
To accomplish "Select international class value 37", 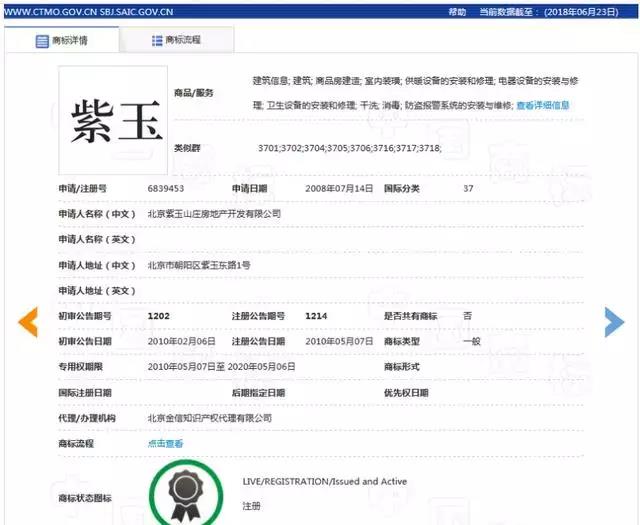I will pos(468,189).
